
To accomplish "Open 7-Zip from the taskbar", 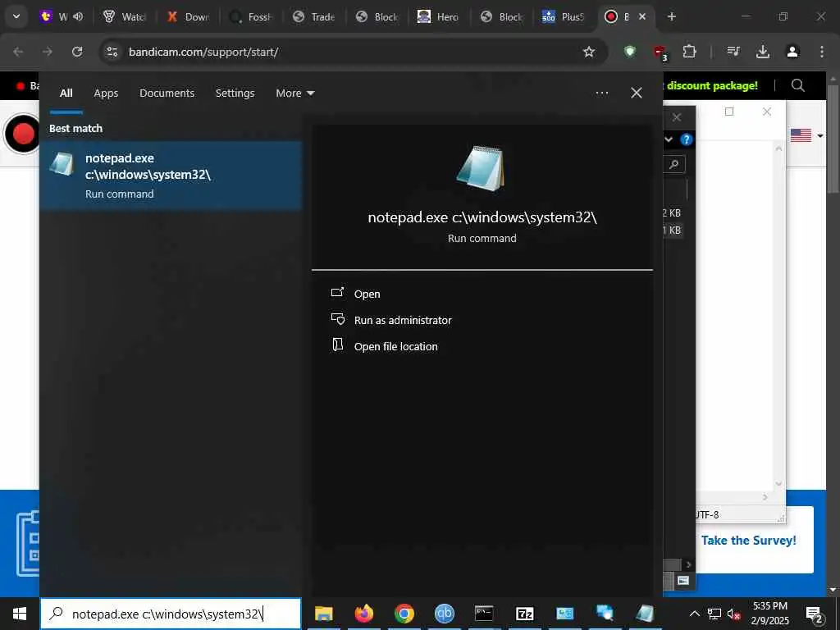I will [524, 614].
